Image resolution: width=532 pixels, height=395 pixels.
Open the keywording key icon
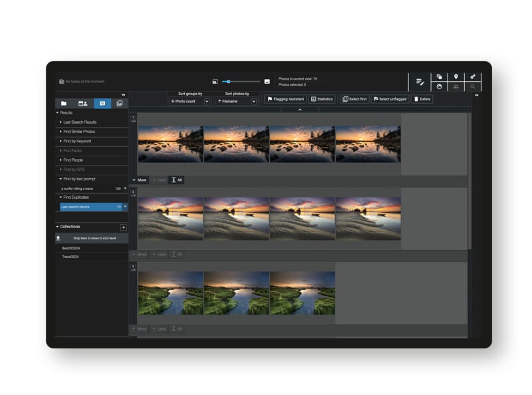coord(473,76)
